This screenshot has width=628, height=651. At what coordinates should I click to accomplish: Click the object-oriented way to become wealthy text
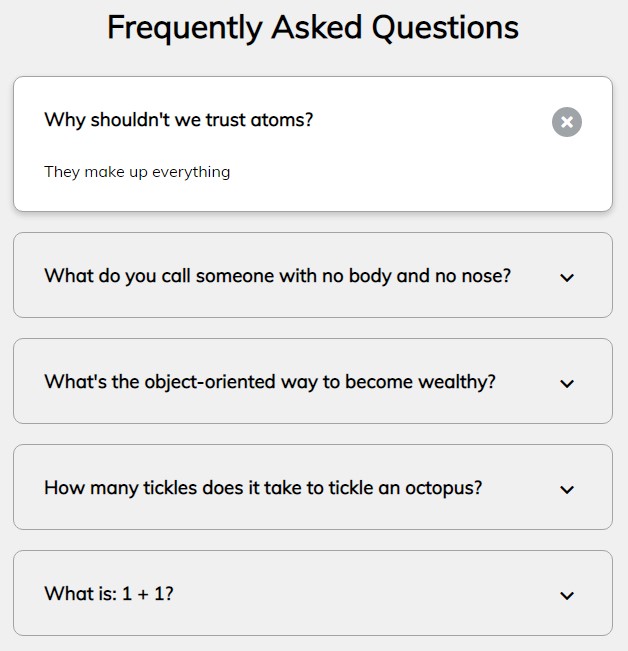tap(270, 382)
